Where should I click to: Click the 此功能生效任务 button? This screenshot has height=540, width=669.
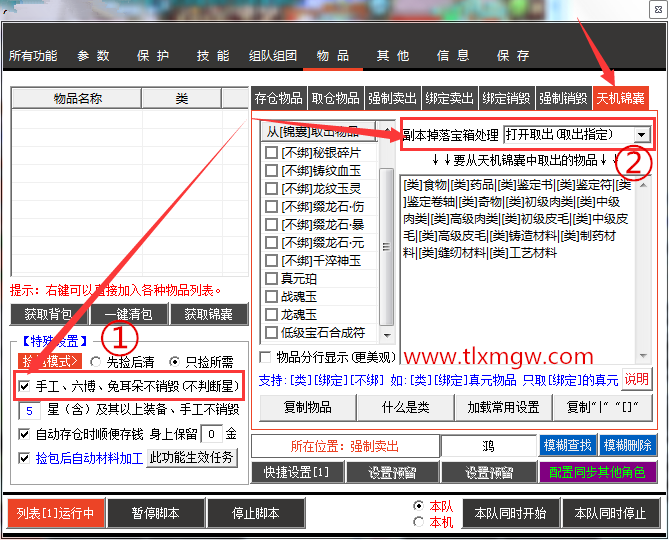click(192, 458)
